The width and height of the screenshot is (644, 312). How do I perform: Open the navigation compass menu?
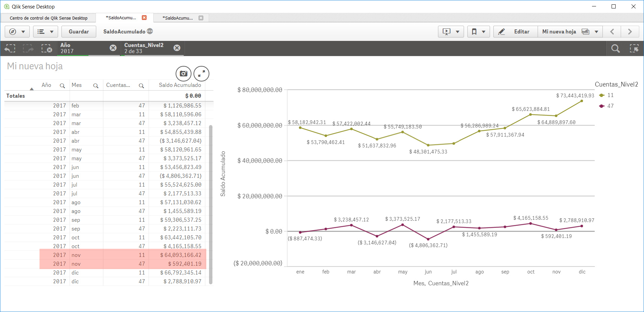[13, 31]
